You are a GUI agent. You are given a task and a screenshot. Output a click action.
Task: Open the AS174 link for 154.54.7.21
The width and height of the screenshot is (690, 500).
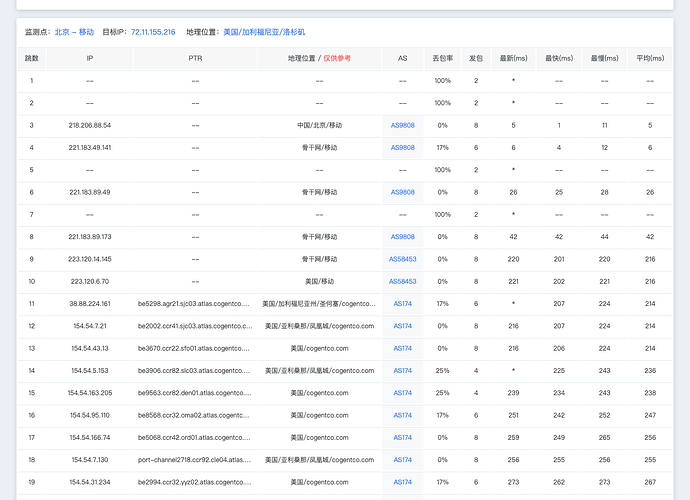coord(403,326)
